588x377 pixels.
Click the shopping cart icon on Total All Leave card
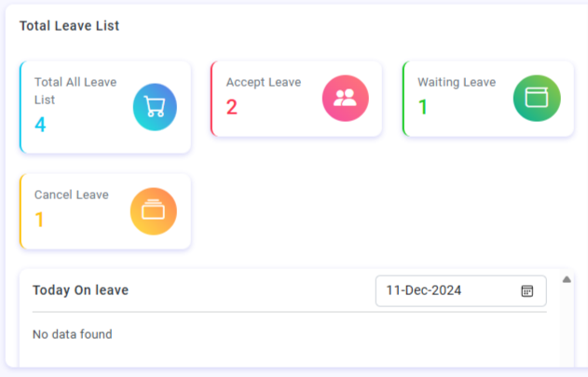155,107
